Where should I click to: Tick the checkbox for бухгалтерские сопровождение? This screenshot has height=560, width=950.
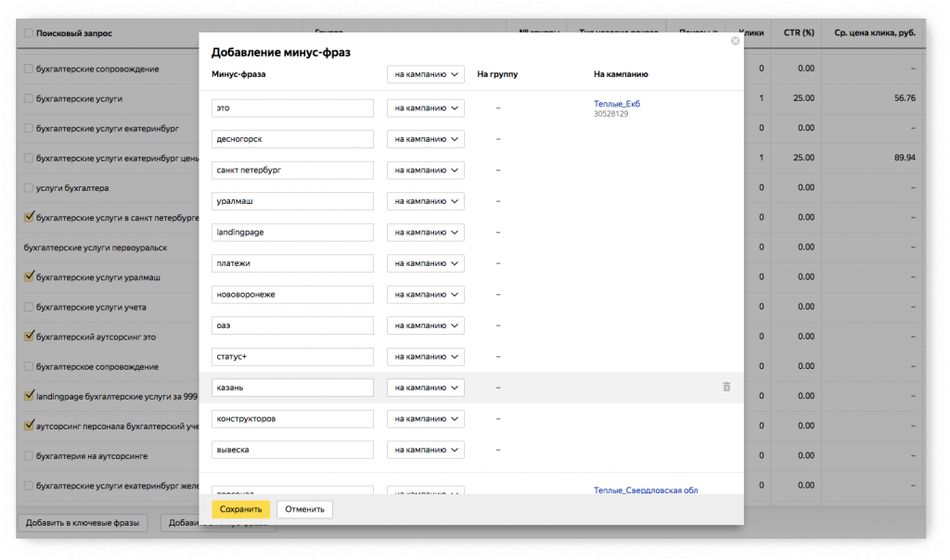29,69
